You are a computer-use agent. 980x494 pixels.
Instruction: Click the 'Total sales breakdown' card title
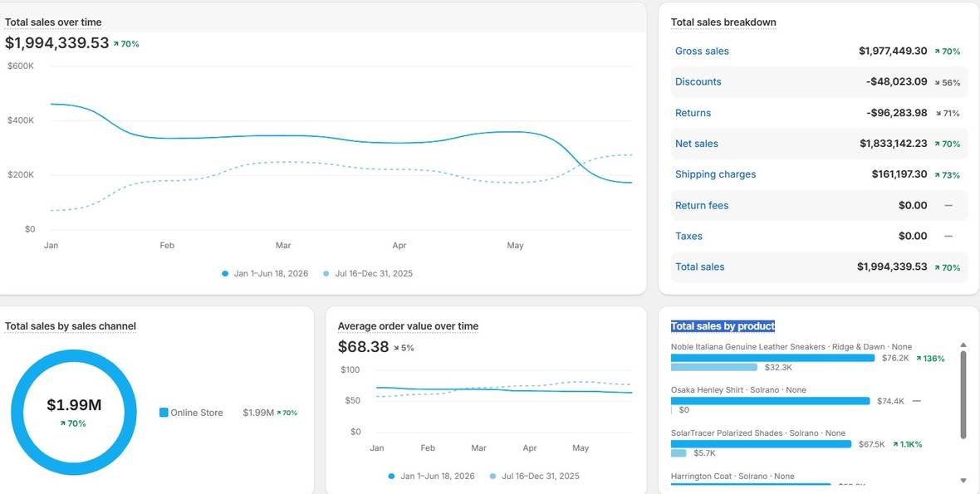(723, 22)
